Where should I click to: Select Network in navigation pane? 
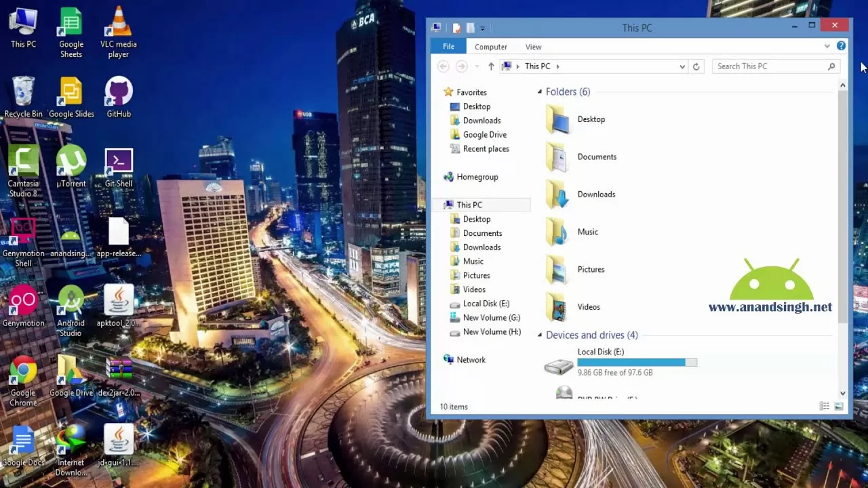pos(464,360)
